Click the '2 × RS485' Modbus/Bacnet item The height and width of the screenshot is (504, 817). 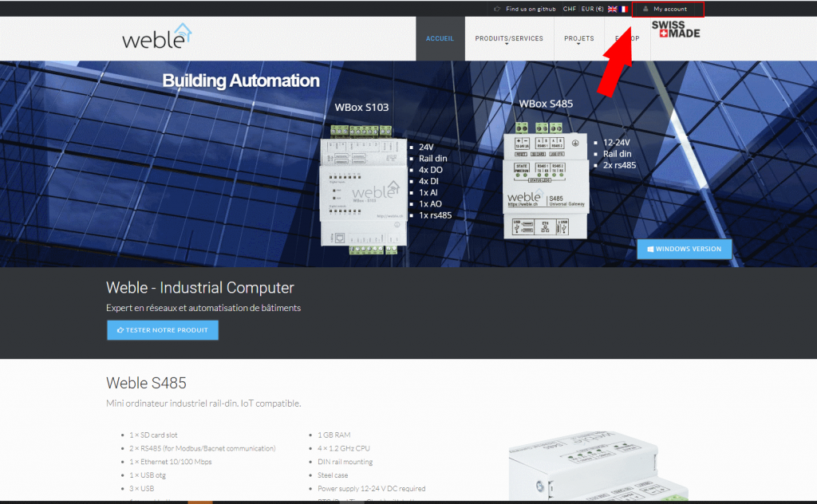point(203,448)
